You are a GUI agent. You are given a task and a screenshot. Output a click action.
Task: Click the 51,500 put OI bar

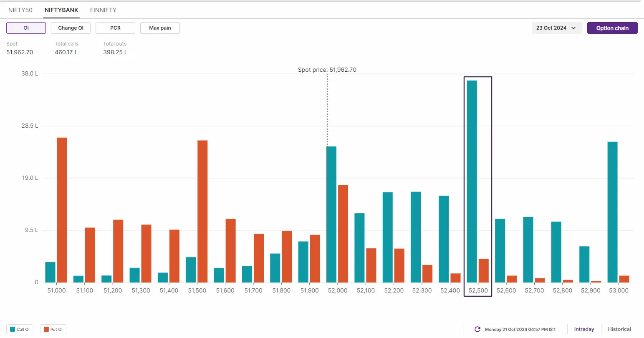click(202, 212)
